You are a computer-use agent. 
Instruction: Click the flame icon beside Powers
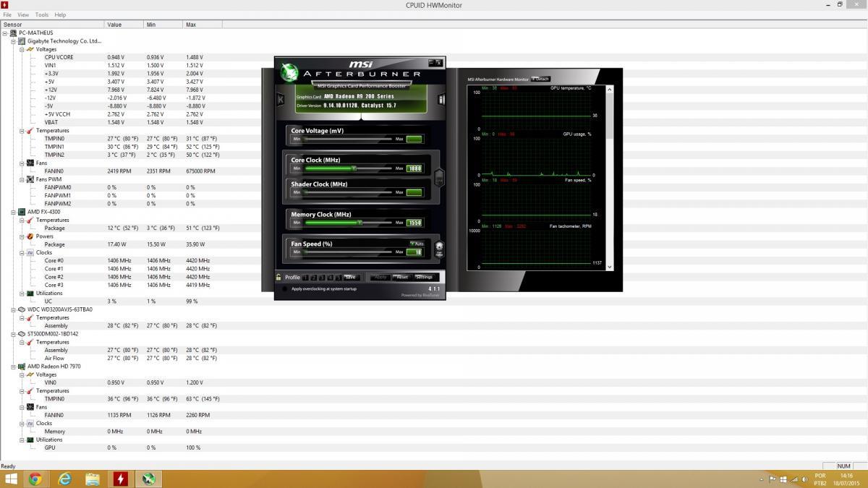pos(30,236)
